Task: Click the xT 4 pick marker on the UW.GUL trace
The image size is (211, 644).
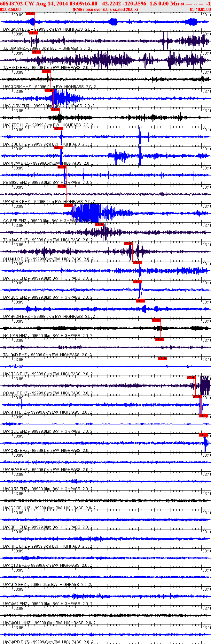Action: 204,416
